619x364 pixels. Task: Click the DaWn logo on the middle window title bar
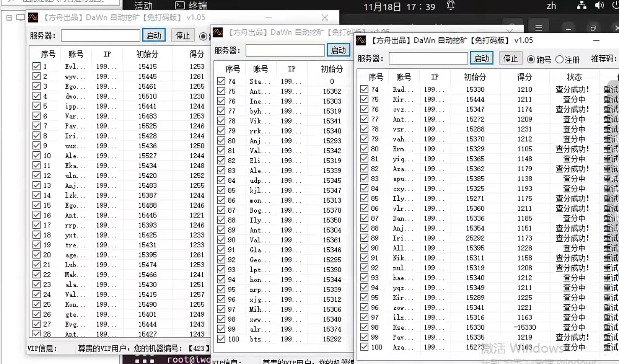218,32
